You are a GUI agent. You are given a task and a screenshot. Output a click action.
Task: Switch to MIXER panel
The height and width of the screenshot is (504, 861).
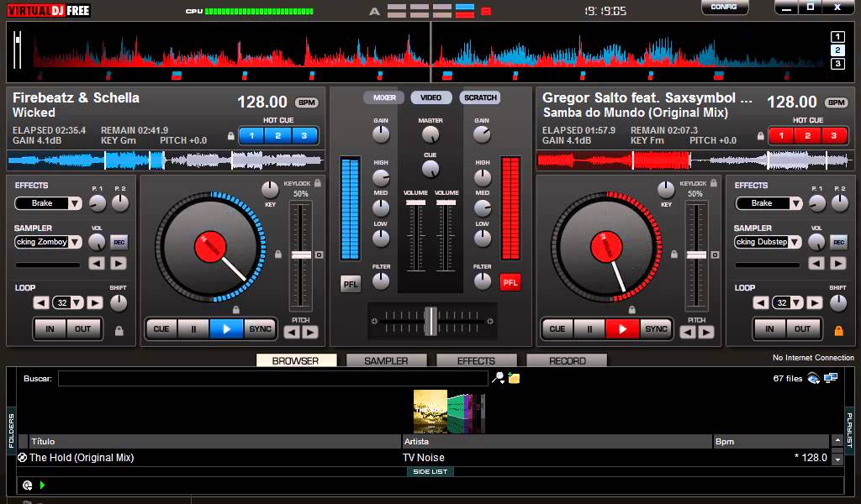click(384, 97)
